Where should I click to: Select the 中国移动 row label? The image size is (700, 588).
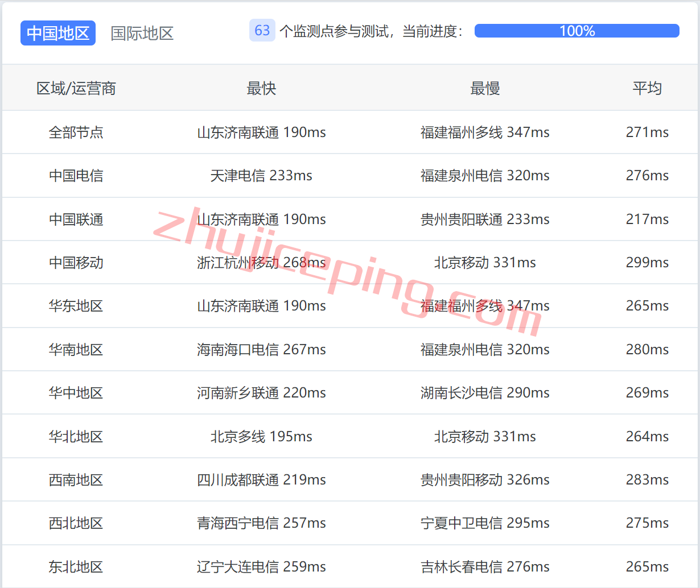point(76,263)
